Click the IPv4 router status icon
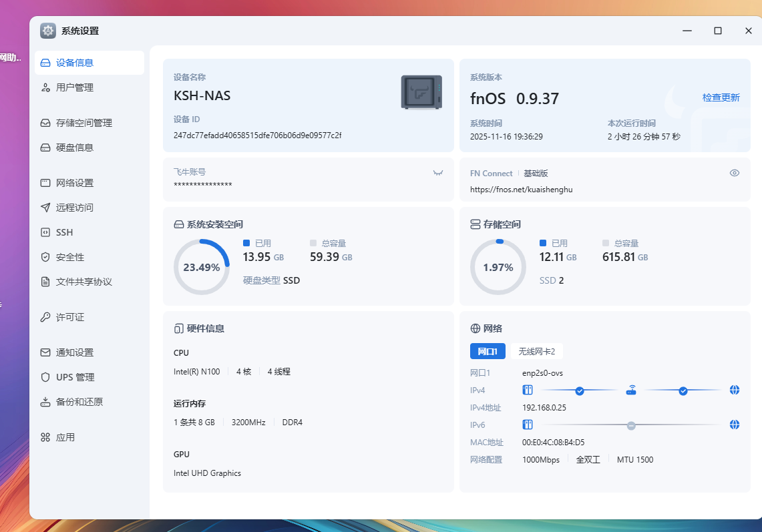The image size is (762, 532). click(x=631, y=390)
